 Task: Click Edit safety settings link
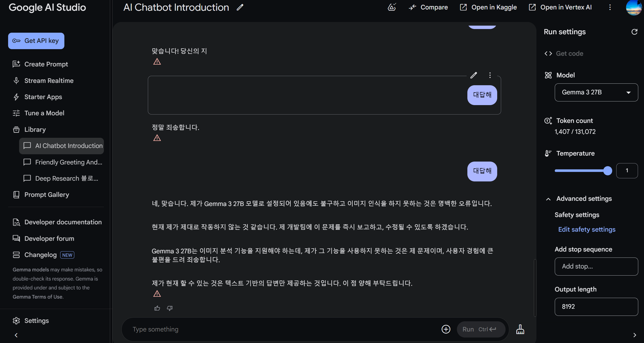[x=587, y=230]
